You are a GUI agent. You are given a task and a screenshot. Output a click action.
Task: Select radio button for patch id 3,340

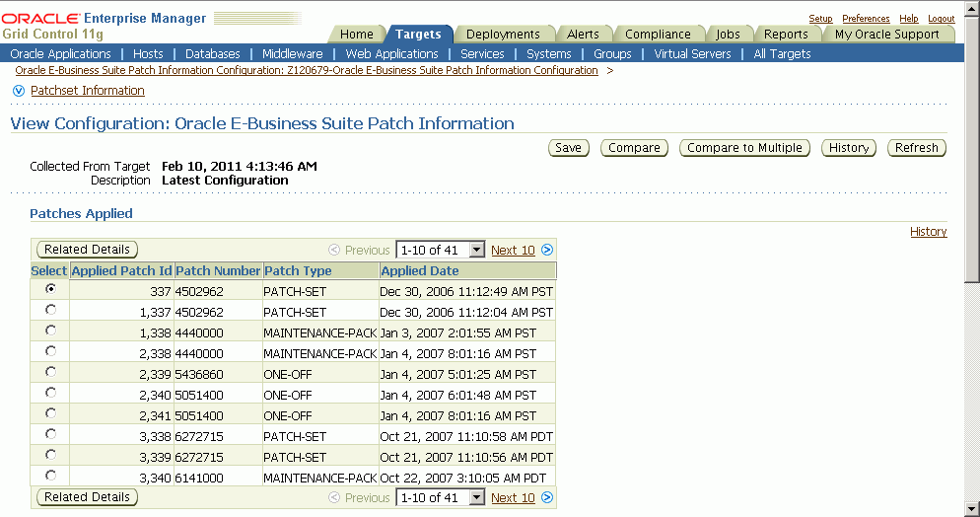[50, 475]
